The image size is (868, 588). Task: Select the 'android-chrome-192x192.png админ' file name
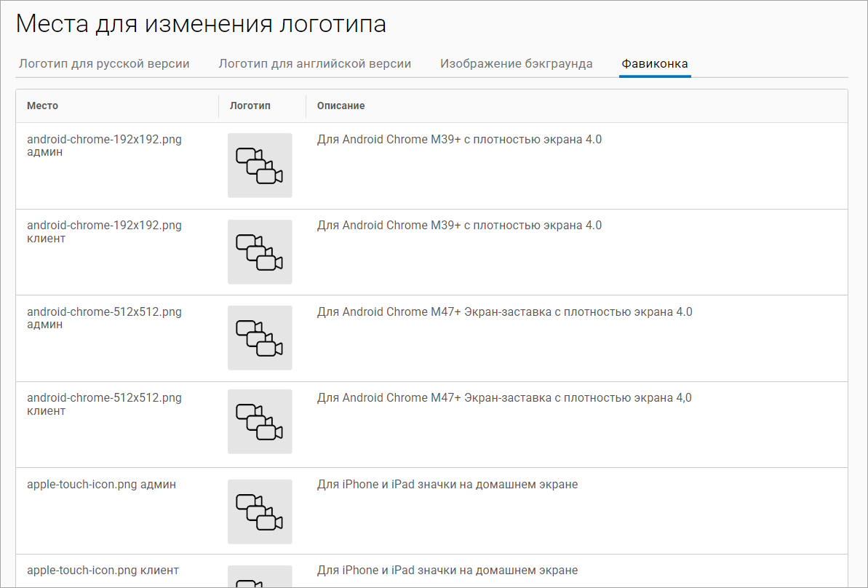104,146
